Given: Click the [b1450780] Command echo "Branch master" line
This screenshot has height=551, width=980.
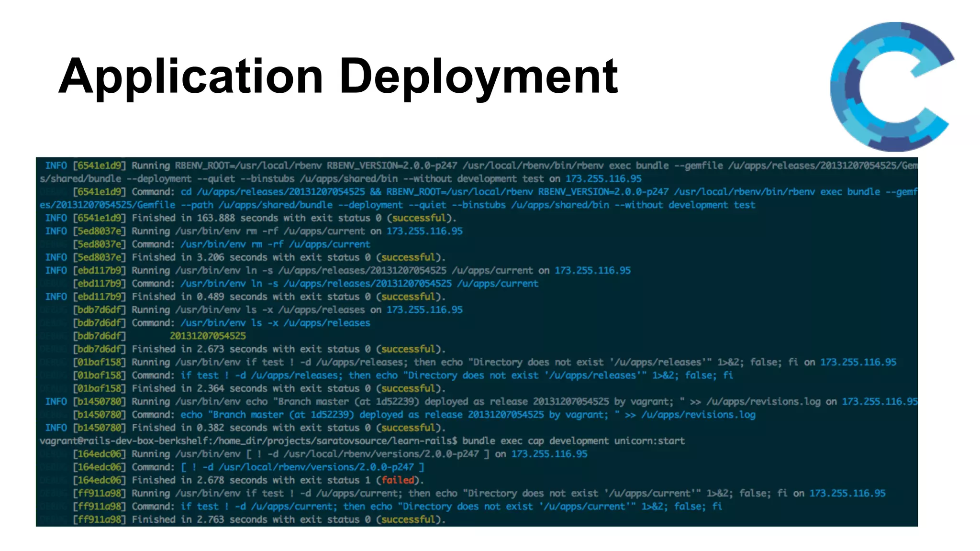Looking at the screenshot, I should (x=398, y=415).
